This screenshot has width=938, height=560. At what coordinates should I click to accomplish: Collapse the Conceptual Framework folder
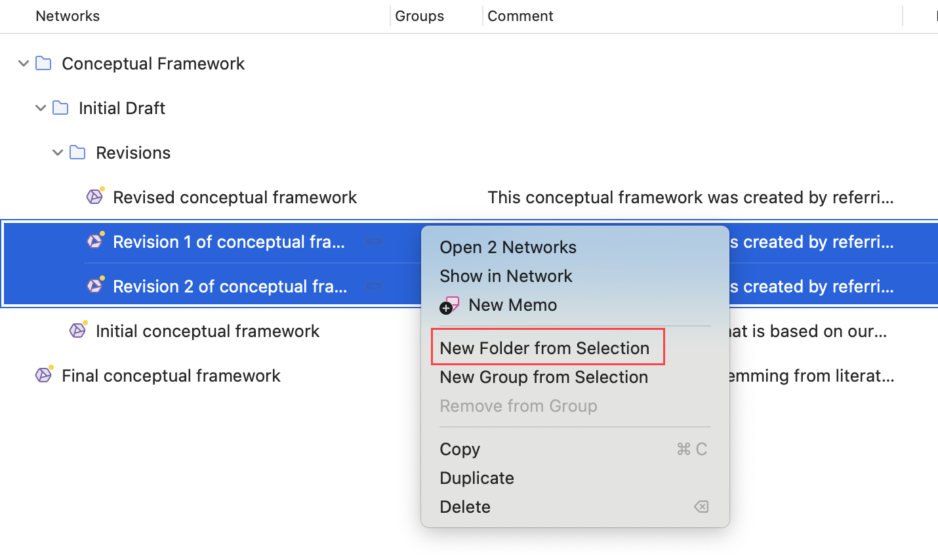click(x=24, y=64)
